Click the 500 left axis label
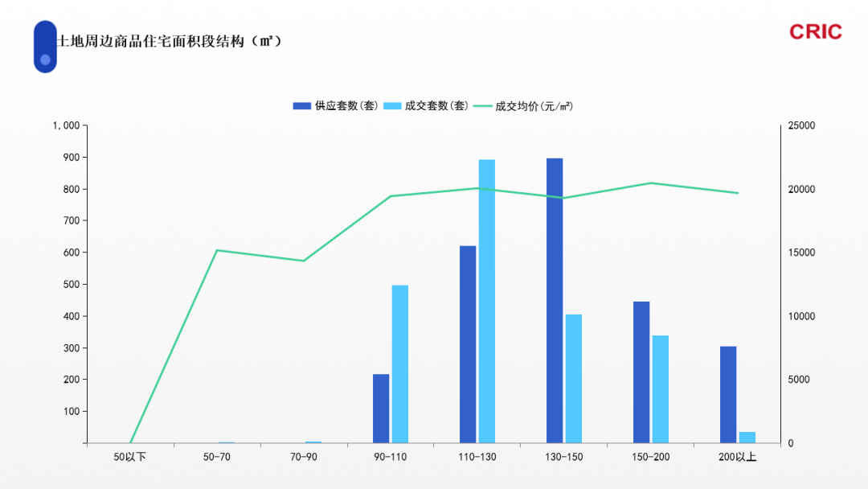Viewport: 868px width, 489px height. point(72,284)
